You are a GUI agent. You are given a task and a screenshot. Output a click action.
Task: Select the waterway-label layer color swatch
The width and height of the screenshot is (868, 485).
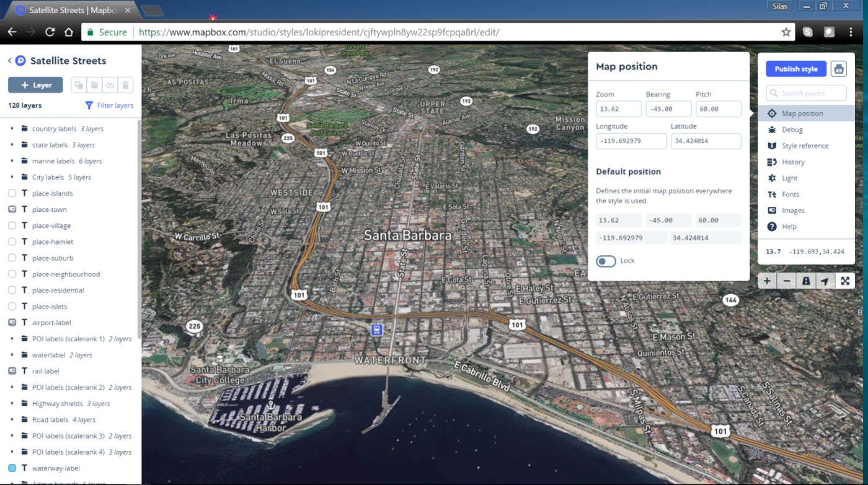(12, 468)
